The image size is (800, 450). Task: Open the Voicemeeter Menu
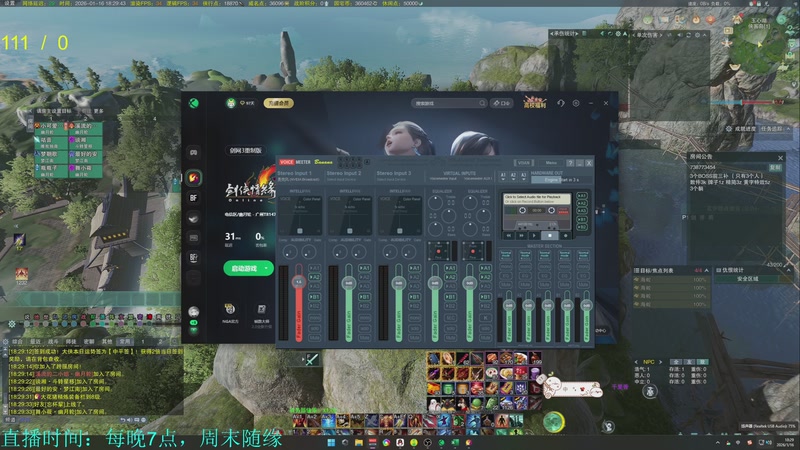pos(551,162)
